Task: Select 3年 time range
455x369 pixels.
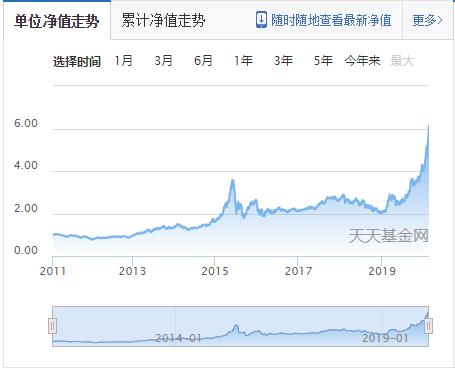Action: pos(283,61)
